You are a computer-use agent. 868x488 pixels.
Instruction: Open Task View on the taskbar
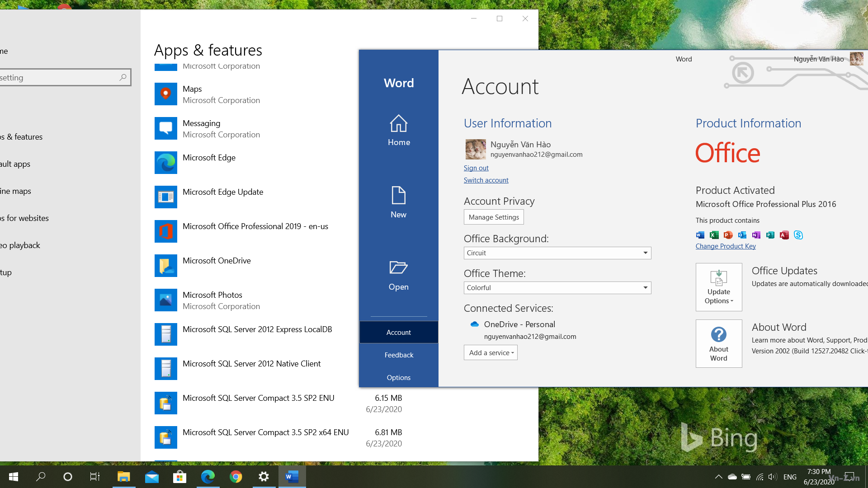[x=95, y=477]
